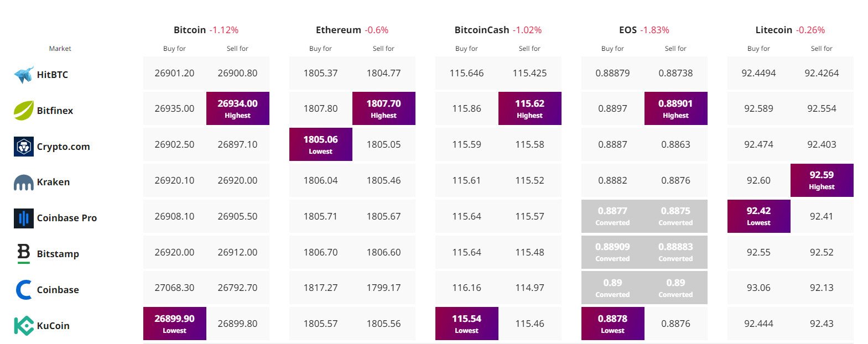Click the Ethereum Lowest price 1805.06
Screen dimensions: 868x344
click(x=320, y=144)
